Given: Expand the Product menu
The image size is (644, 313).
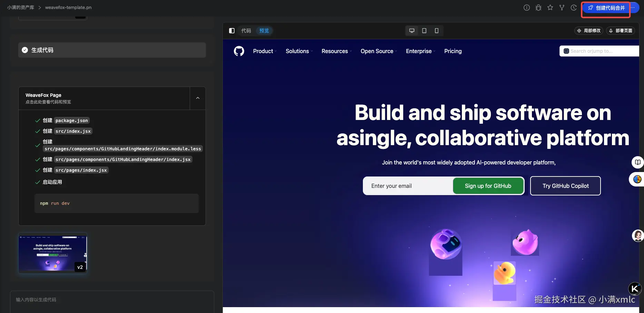Looking at the screenshot, I should pyautogui.click(x=265, y=51).
